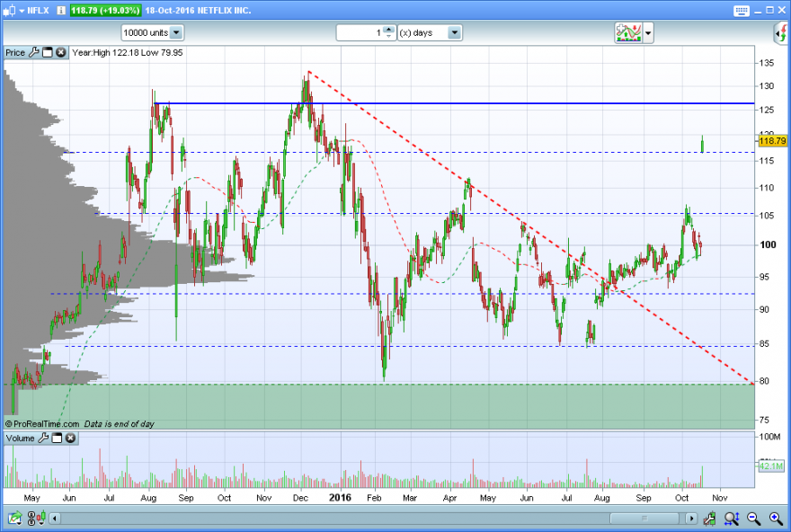Image resolution: width=791 pixels, height=532 pixels.
Task: Increase the timeframe number stepper
Action: click(x=388, y=30)
